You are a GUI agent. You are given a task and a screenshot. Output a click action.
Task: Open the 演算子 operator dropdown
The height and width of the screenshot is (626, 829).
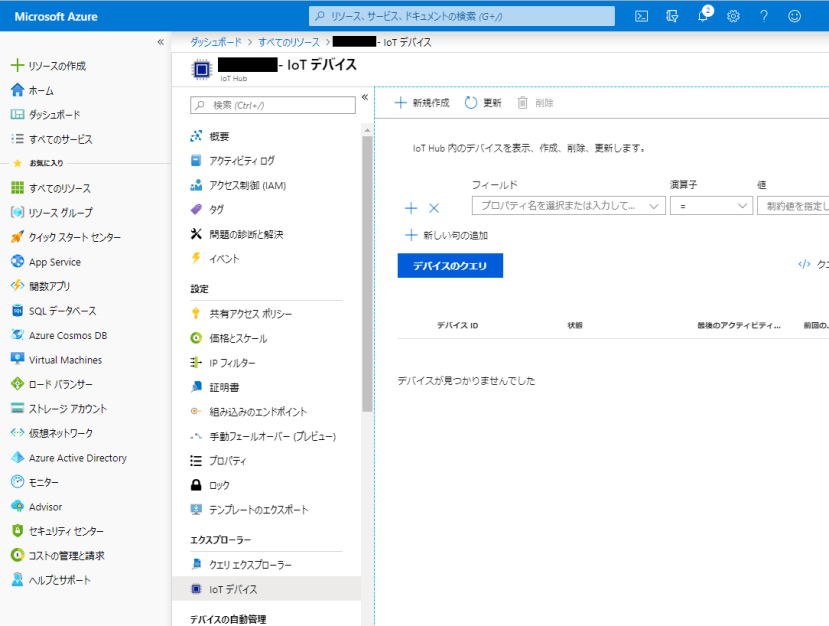click(711, 206)
